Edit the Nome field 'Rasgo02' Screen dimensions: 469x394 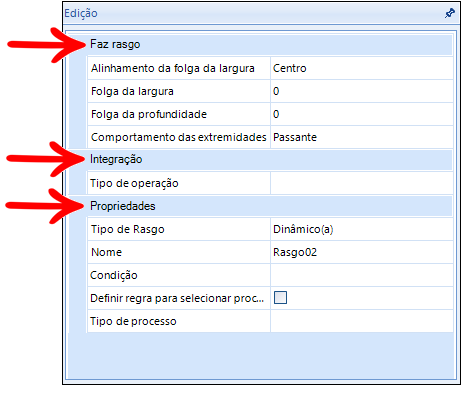click(362, 252)
